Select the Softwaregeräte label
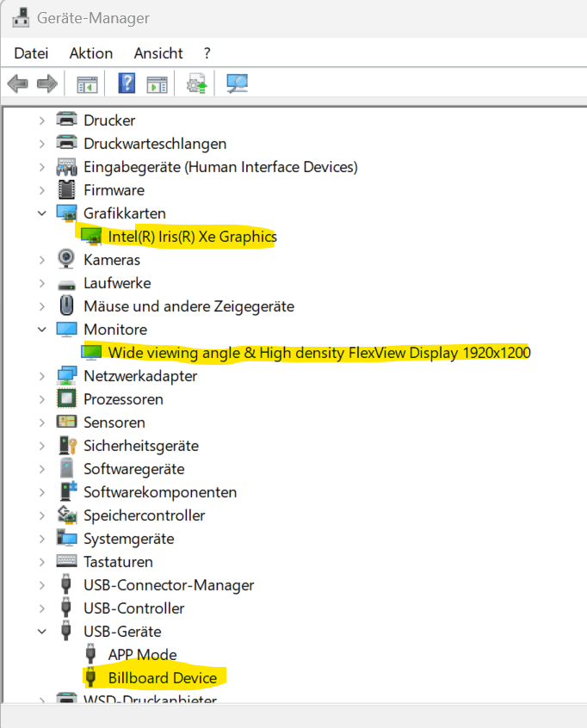This screenshot has width=587, height=728. 134,469
